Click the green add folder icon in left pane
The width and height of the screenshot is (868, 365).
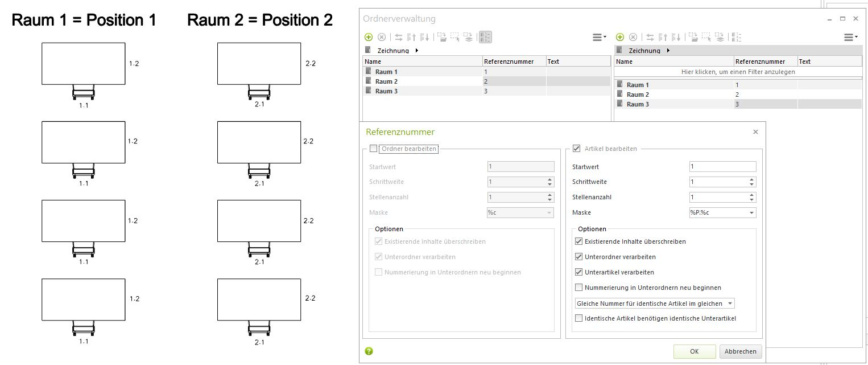pos(369,37)
